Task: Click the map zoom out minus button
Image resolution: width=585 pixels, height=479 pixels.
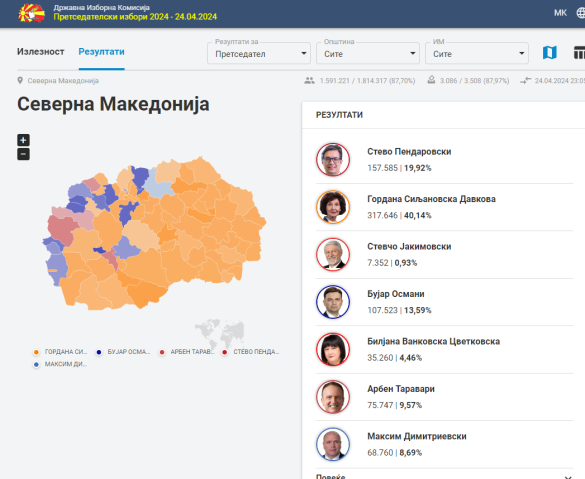Action: point(23,154)
